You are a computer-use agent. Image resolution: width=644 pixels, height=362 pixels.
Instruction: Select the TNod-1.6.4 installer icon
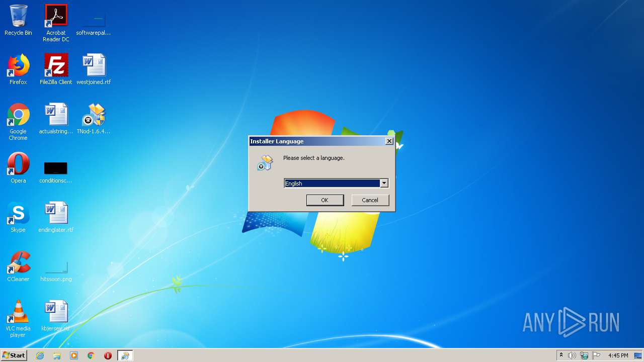(x=94, y=119)
